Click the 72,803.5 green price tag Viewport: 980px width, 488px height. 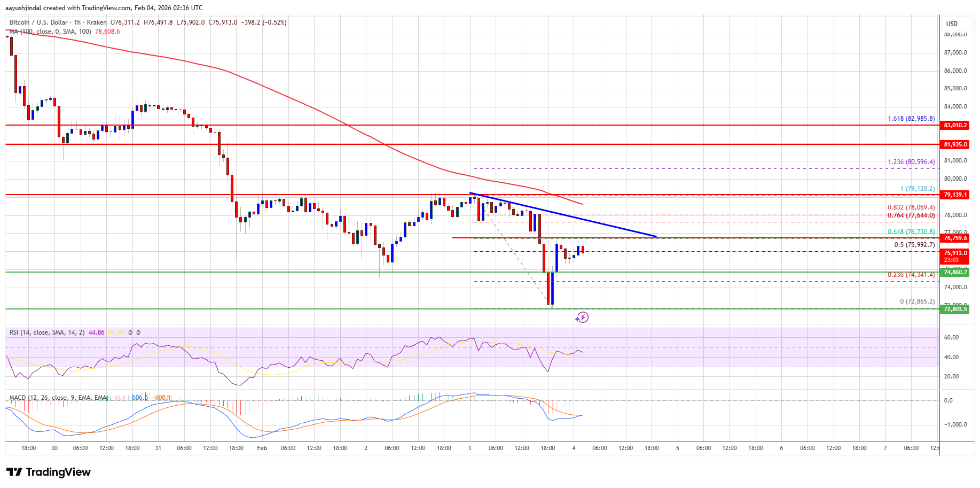[955, 309]
